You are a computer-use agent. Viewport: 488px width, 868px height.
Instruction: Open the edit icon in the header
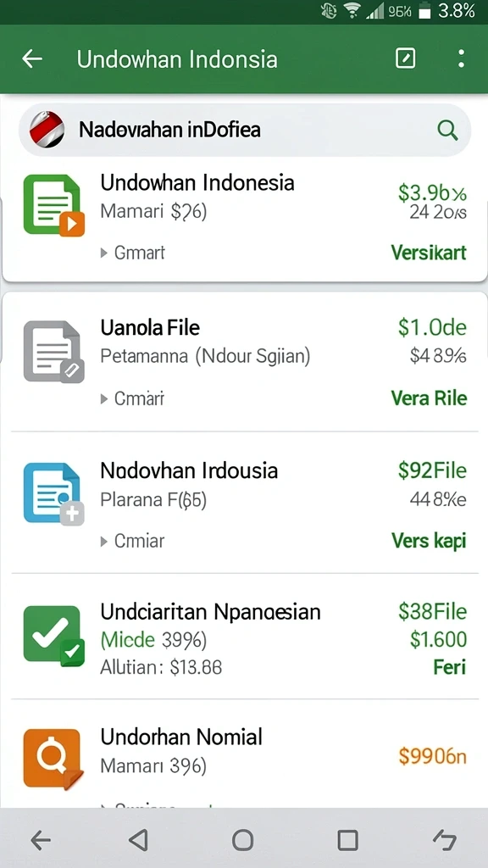(x=406, y=58)
